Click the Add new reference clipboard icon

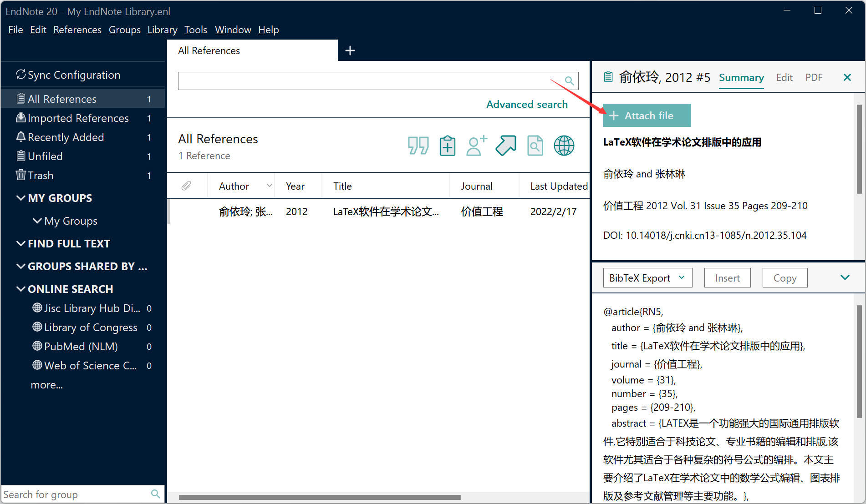(x=448, y=146)
